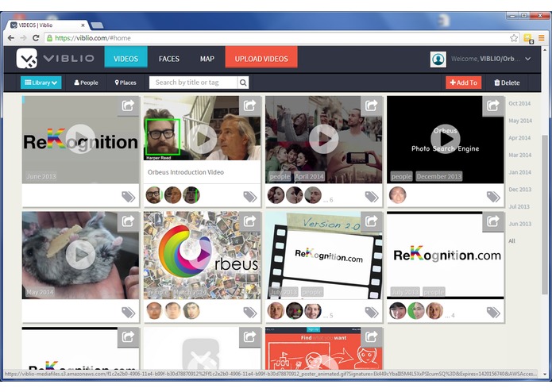The width and height of the screenshot is (552, 392).
Task: Click the Viblio logo icon
Action: [x=27, y=58]
